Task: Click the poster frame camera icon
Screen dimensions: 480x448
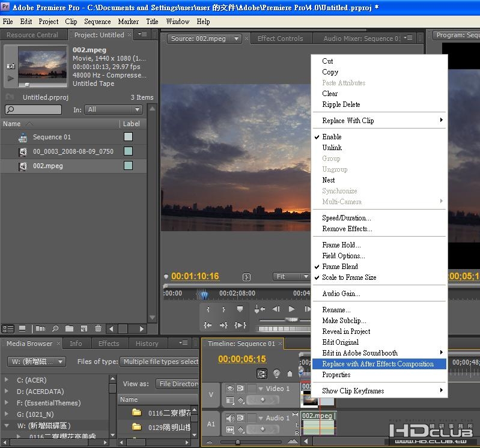Action: tap(11, 66)
